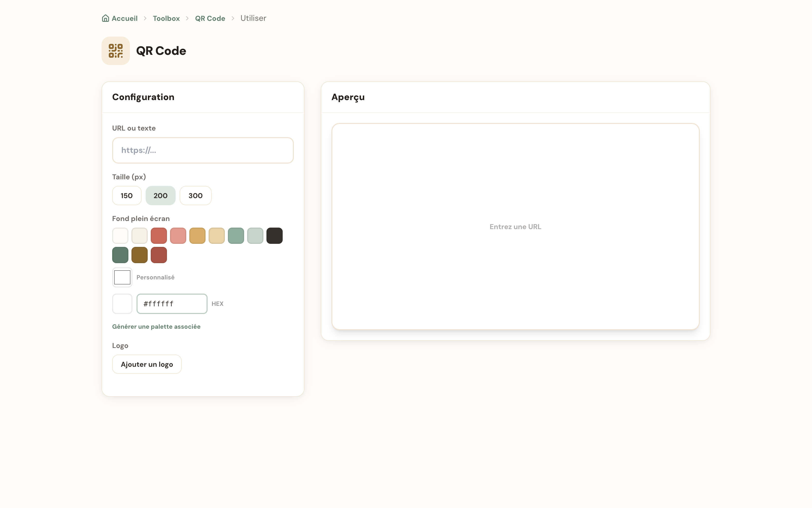812x508 pixels.
Task: Click the Aperçu preview area
Action: pyautogui.click(x=515, y=227)
